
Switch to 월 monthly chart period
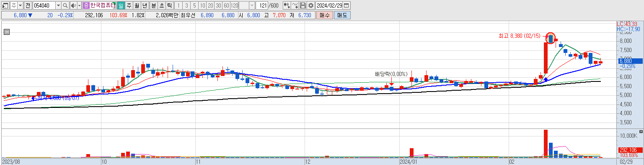coord(137,6)
